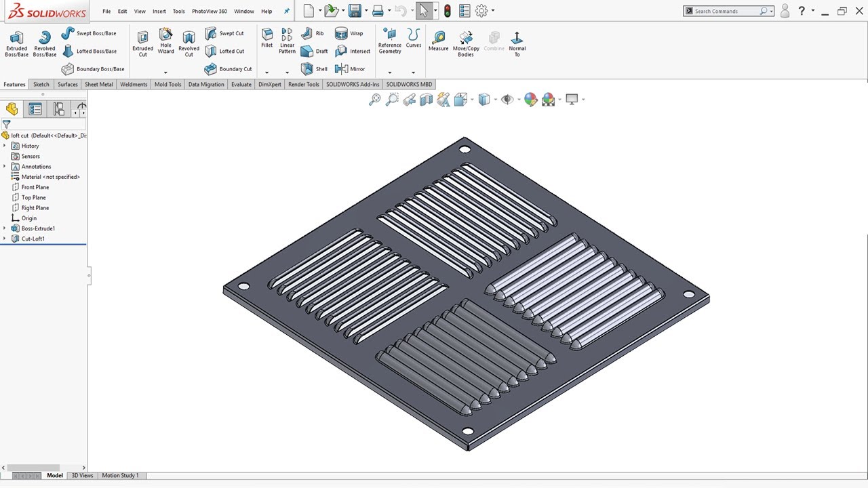Open the Tools menu
Image resolution: width=868 pixels, height=488 pixels.
[x=179, y=12]
